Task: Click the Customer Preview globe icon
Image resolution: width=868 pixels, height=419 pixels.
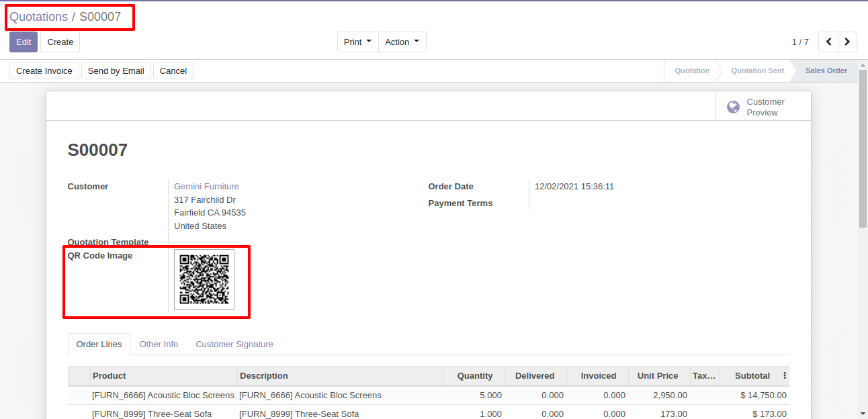Action: point(734,107)
